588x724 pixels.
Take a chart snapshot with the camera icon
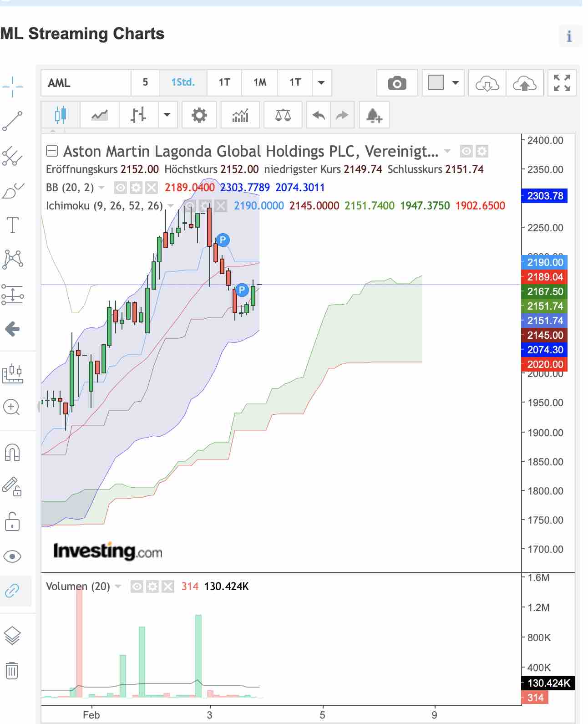point(397,83)
